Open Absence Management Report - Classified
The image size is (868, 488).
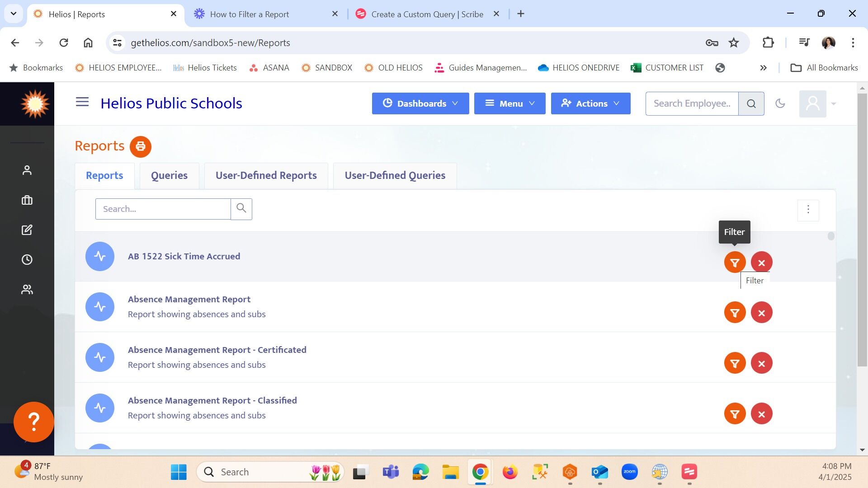212,401
